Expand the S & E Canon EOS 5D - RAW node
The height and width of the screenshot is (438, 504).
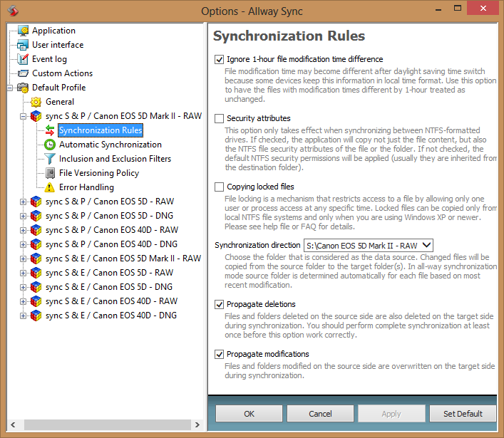[x=23, y=273]
